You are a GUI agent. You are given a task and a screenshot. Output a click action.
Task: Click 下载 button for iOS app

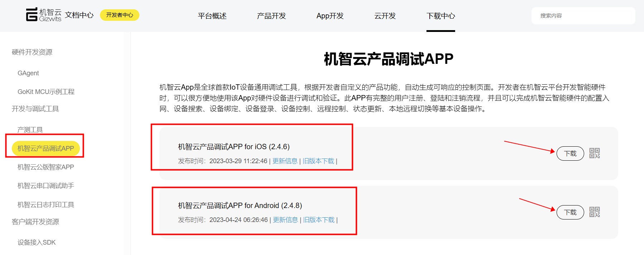pyautogui.click(x=570, y=154)
